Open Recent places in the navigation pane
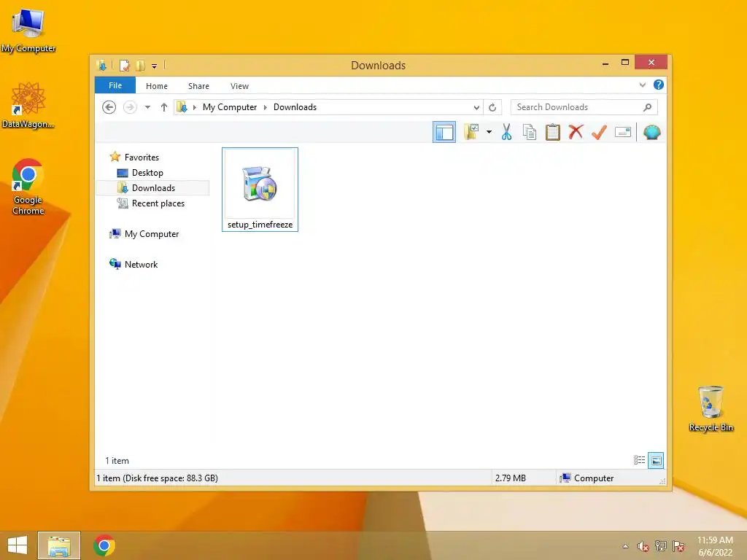 click(158, 203)
